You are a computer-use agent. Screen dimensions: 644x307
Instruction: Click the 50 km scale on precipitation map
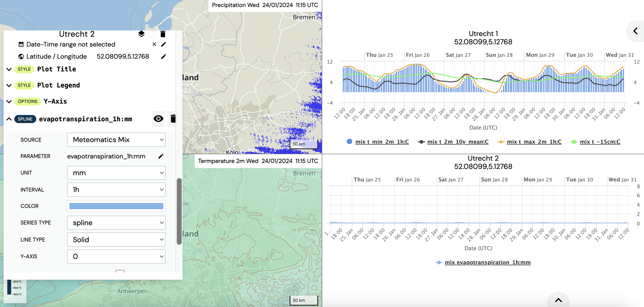[304, 144]
